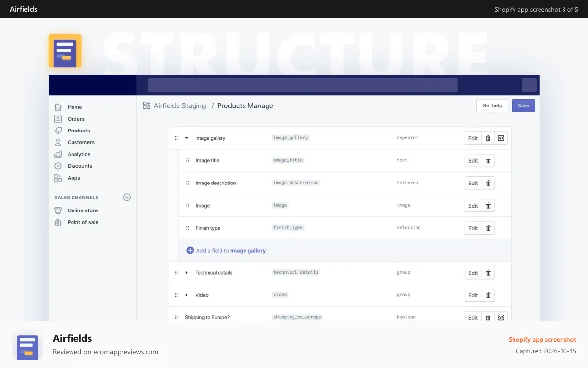This screenshot has width=588, height=368.
Task: Click drag handle of Image title row
Action: (x=187, y=160)
